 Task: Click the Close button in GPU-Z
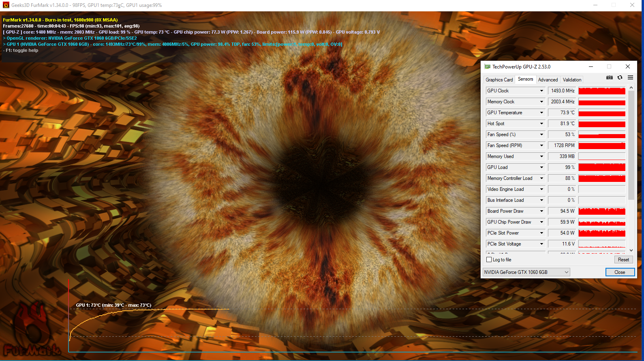tap(620, 272)
